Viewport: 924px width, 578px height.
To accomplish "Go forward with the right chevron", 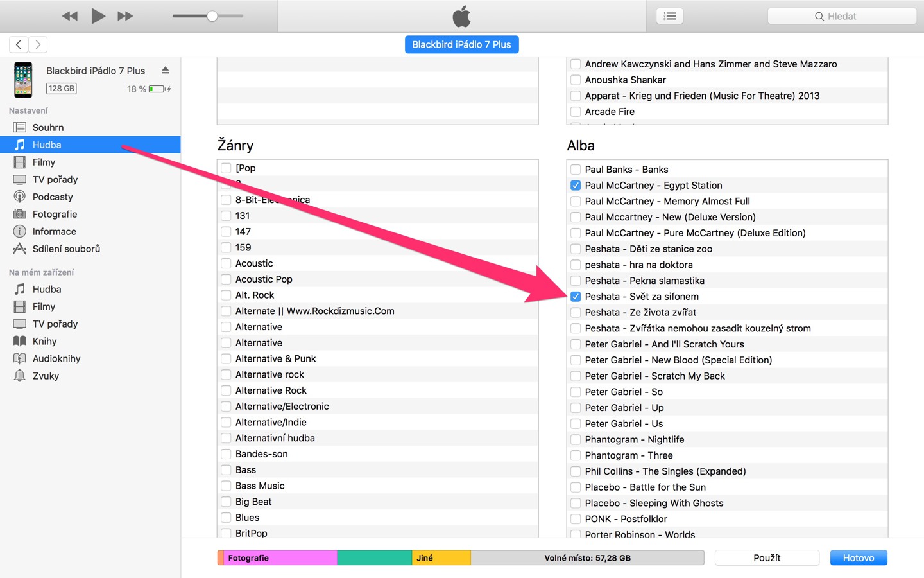I will (x=38, y=44).
